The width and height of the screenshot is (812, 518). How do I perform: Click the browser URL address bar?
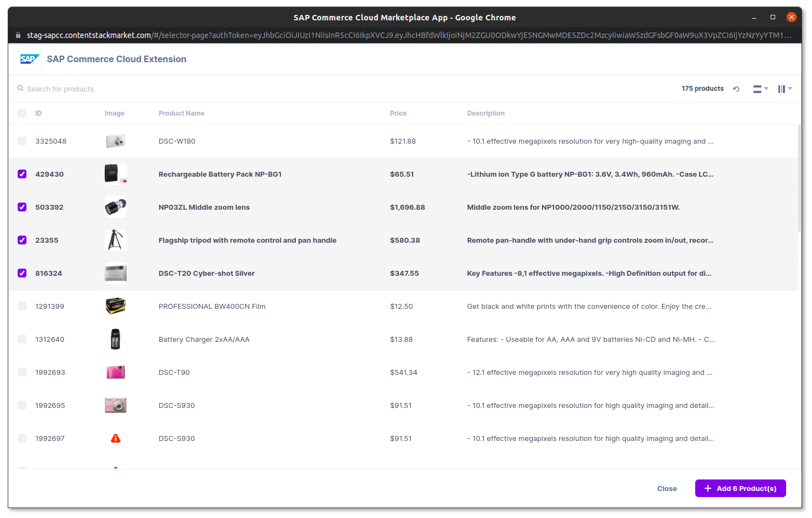[x=409, y=35]
